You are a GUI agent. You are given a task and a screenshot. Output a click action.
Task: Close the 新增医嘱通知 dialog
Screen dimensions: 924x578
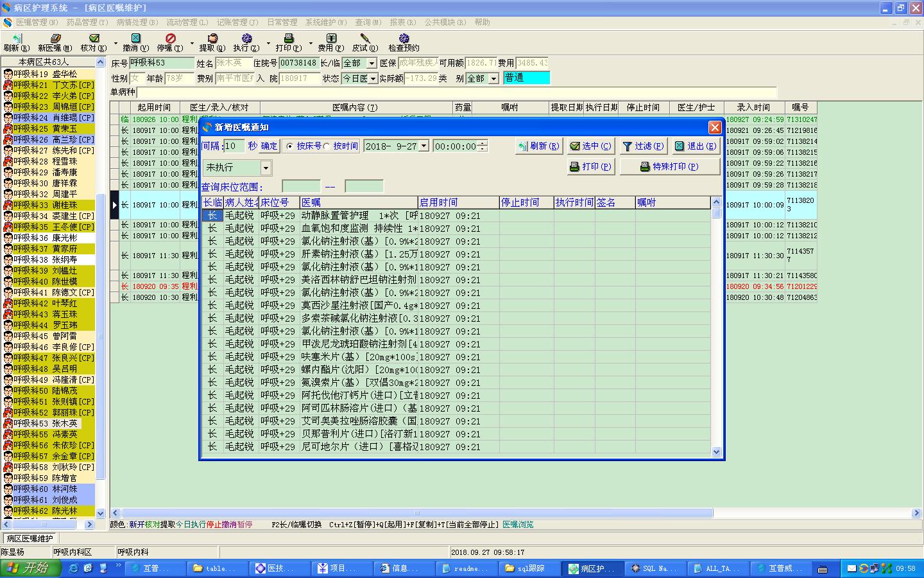pyautogui.click(x=714, y=127)
